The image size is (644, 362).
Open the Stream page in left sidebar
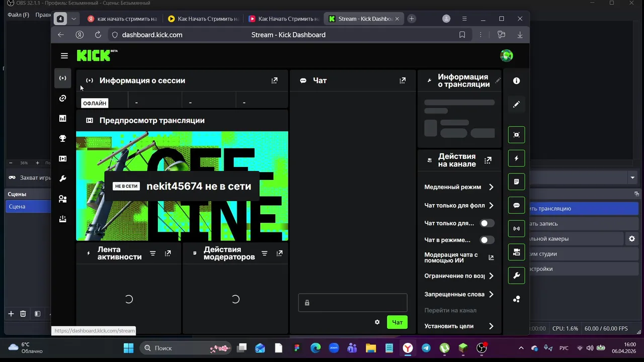[62, 78]
